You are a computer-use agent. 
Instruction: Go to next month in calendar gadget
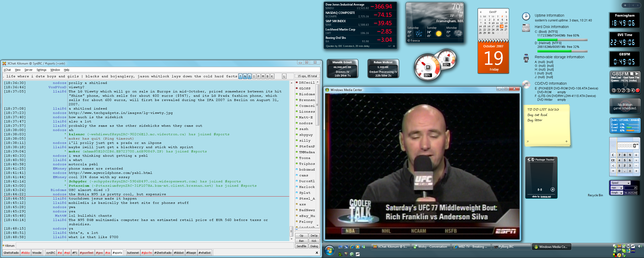[x=506, y=12]
